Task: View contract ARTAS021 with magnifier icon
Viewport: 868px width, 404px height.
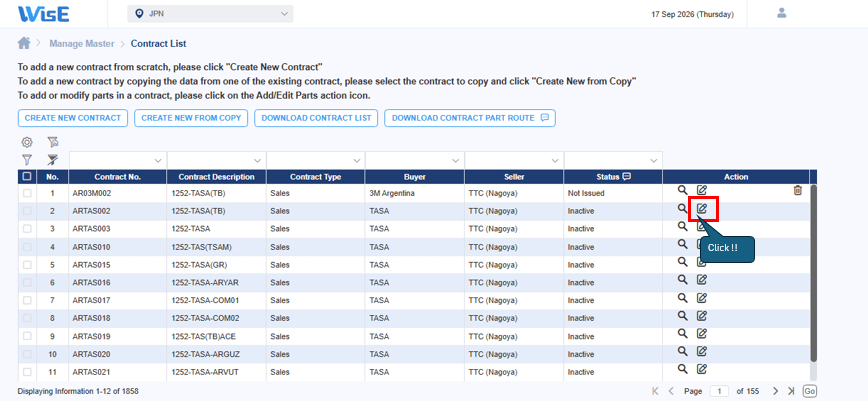Action: tap(683, 369)
